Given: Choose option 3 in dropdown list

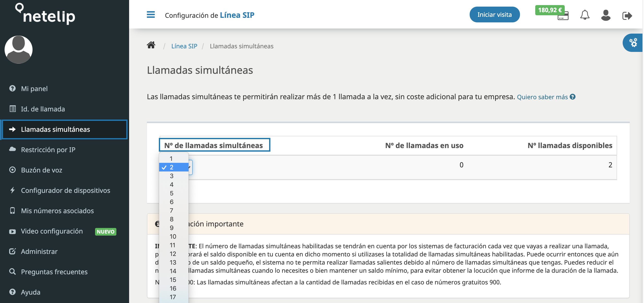Looking at the screenshot, I should [174, 176].
